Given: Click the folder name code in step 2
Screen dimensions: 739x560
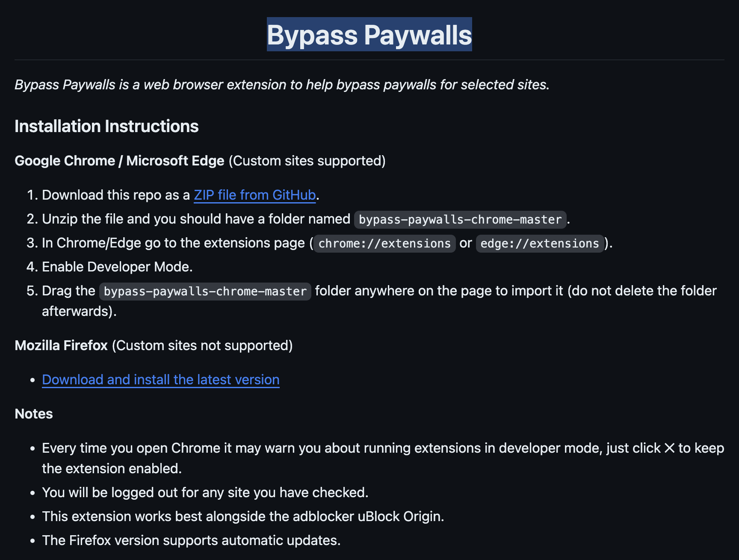Looking at the screenshot, I should click(x=460, y=219).
